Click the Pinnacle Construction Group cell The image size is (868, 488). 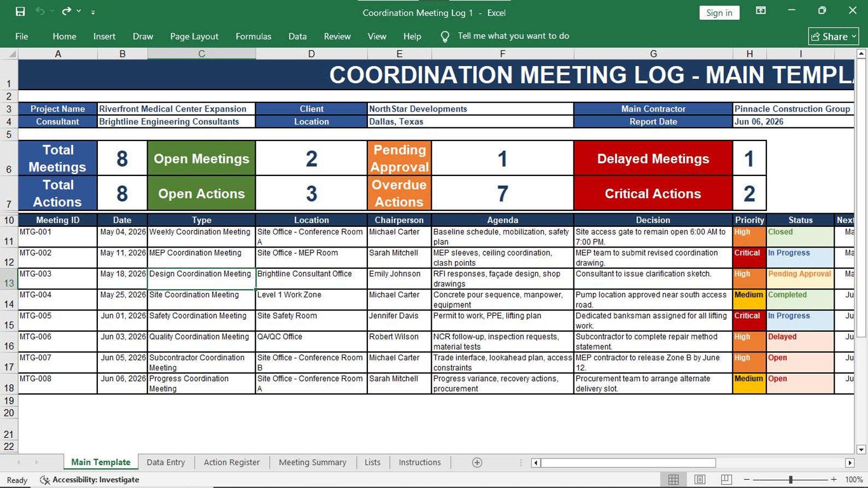pos(793,109)
